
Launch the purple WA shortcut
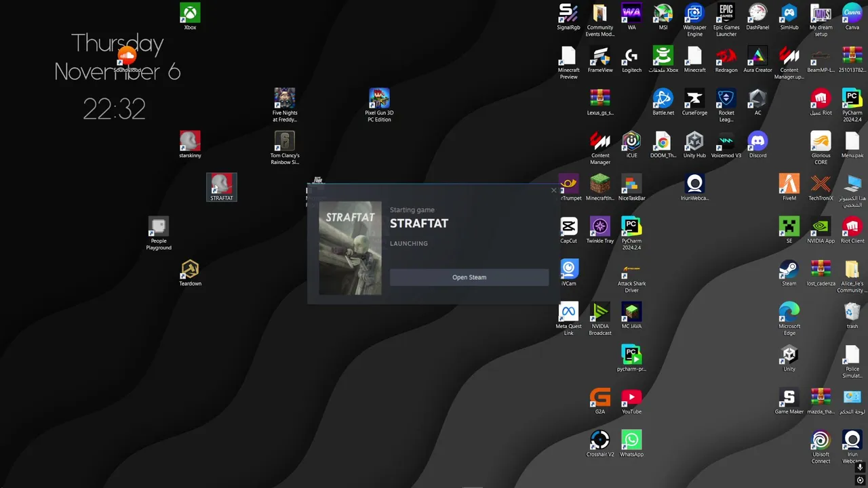click(631, 16)
